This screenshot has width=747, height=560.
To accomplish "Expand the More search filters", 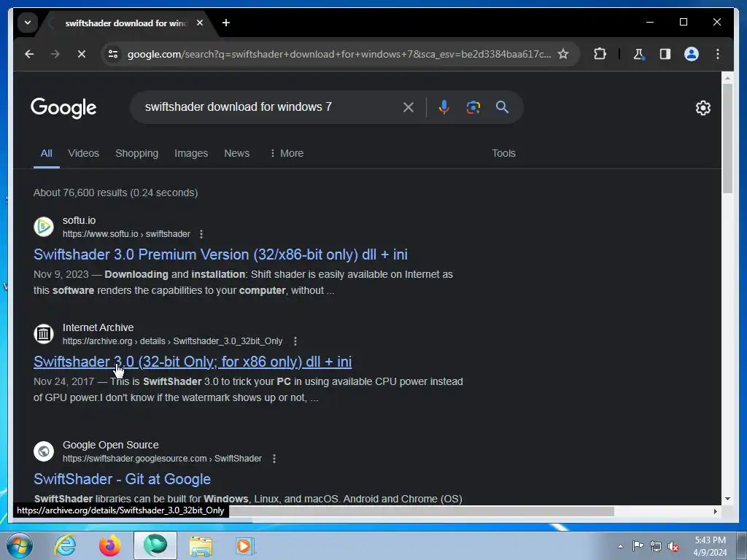I will (286, 153).
